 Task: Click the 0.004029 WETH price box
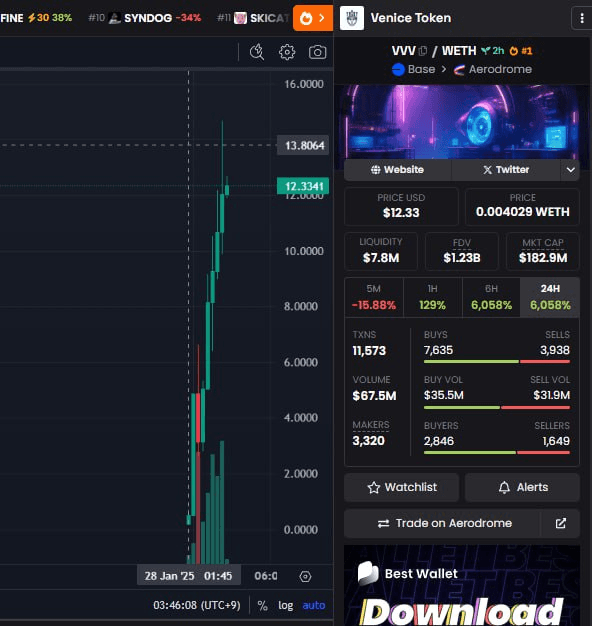coord(523,206)
